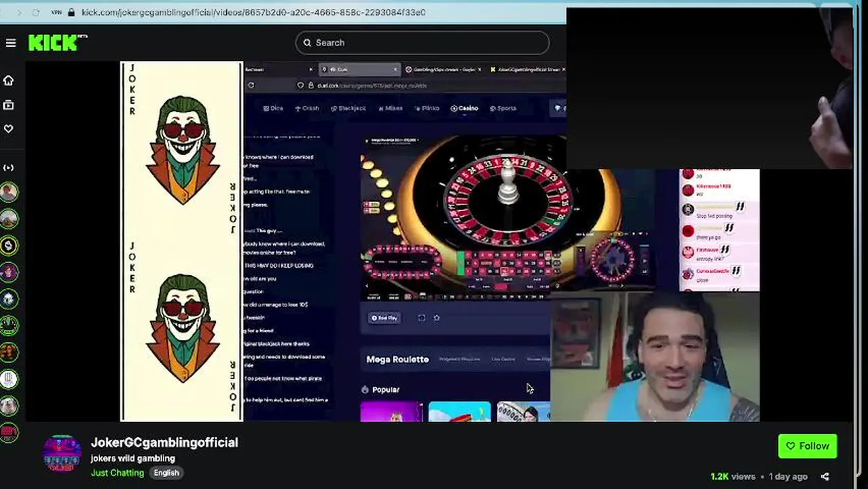
Task: Click the favorite star icon next to Real Play
Action: click(437, 318)
